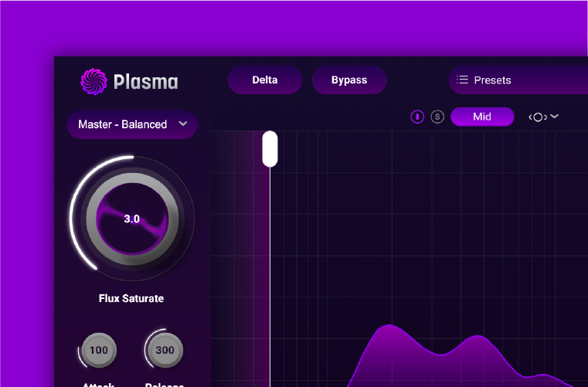Select the Mid channel mode button
Image resolution: width=588 pixels, height=387 pixels.
click(x=482, y=117)
